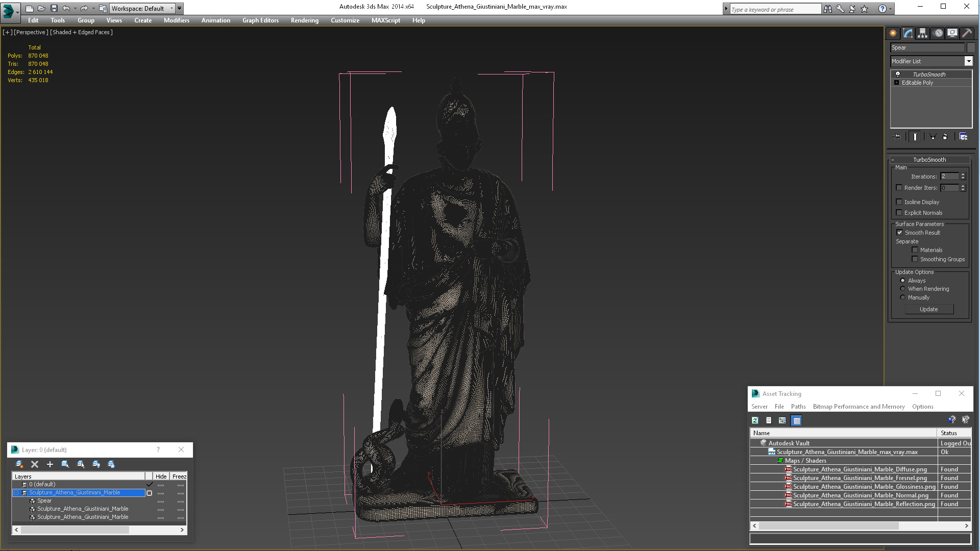Hide/Unhide all layers icon

(96, 464)
